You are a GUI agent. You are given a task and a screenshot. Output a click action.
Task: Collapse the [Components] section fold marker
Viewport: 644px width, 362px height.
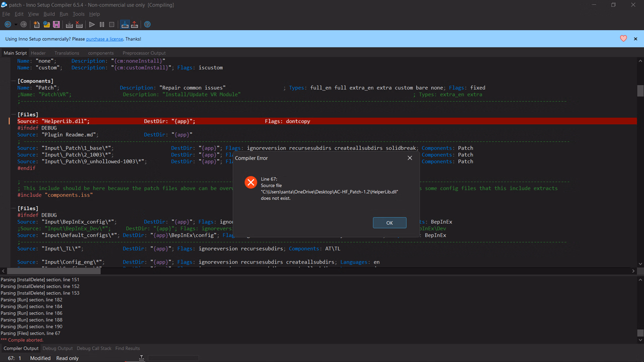click(x=13, y=81)
